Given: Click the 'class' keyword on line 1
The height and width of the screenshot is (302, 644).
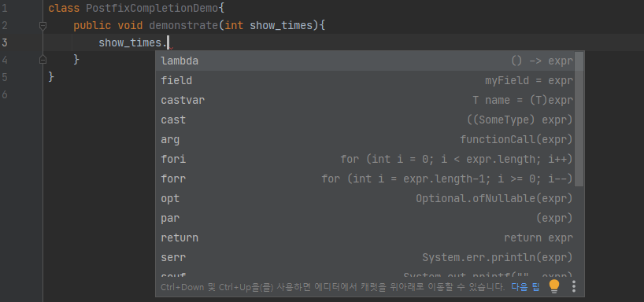Looking at the screenshot, I should click(x=64, y=8).
